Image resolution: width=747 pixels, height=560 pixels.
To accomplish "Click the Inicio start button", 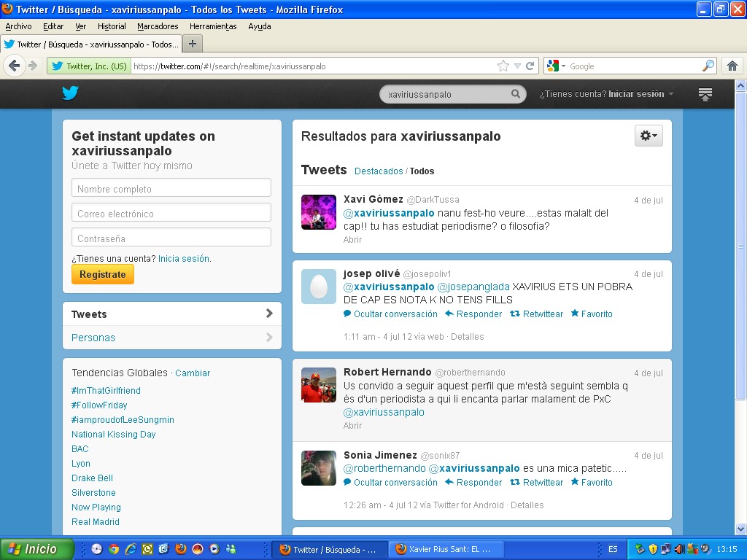I will (x=37, y=549).
